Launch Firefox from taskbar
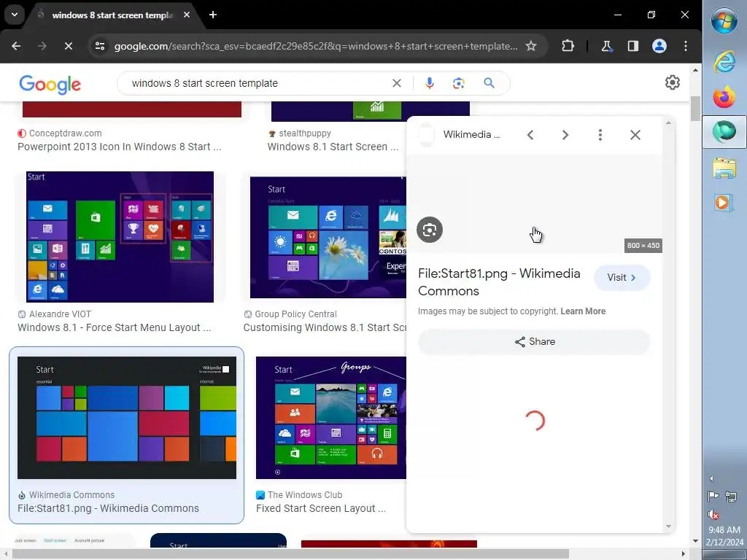747x560 pixels. [724, 98]
